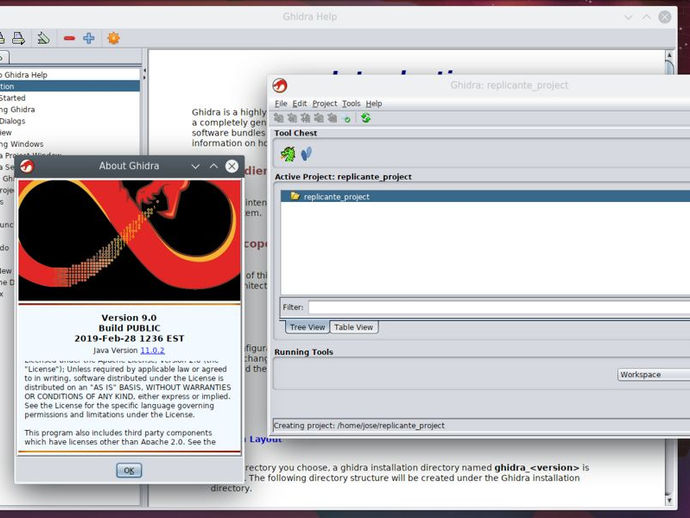Minimize the About Ghidra dialog with down chevron
This screenshot has width=690, height=518.
(x=195, y=166)
